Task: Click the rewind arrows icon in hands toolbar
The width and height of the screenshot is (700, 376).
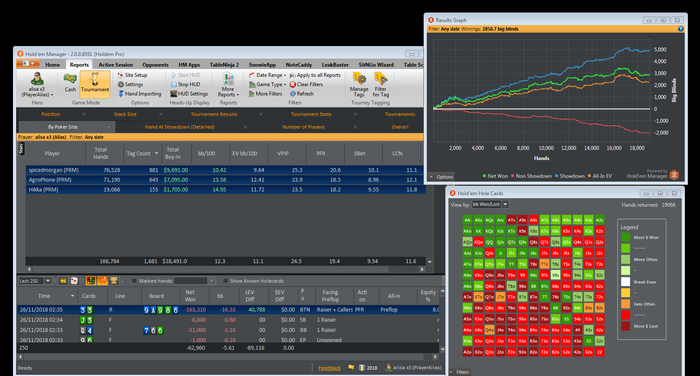Action: tap(63, 281)
